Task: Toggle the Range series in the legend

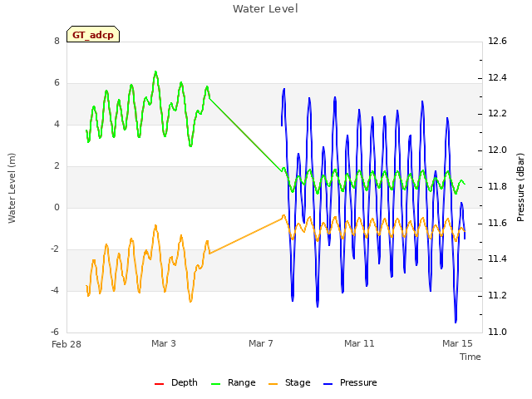Action: (233, 382)
